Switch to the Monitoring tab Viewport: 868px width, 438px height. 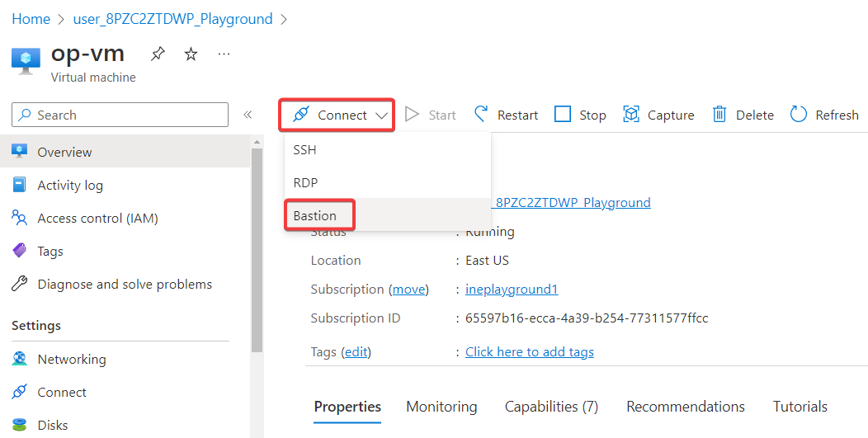click(441, 407)
